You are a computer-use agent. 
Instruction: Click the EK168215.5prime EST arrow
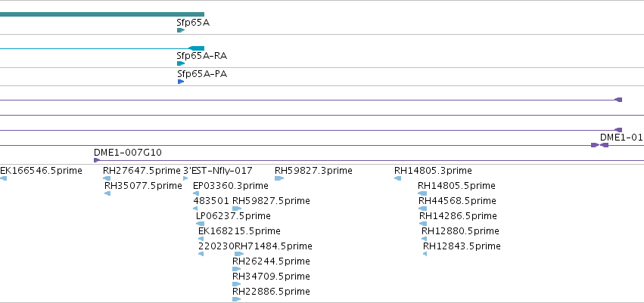coord(201,239)
